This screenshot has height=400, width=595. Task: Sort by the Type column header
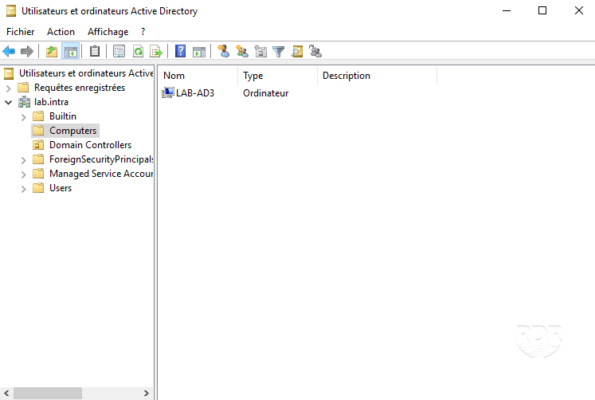pos(278,76)
